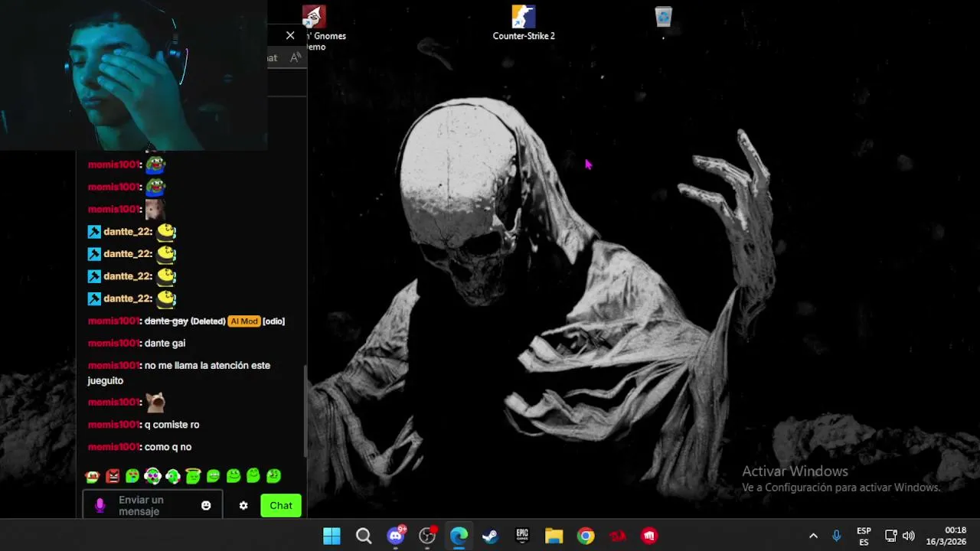Close the chat panel with X button

pos(290,35)
